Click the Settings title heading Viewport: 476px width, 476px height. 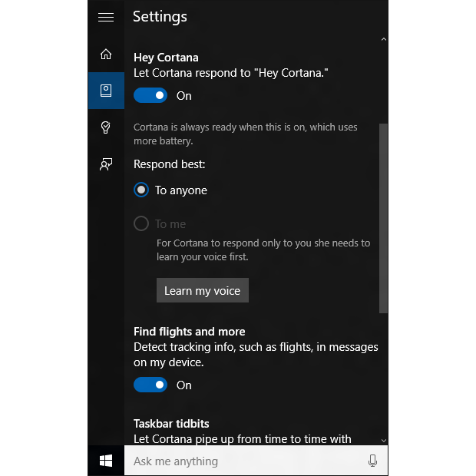click(160, 17)
